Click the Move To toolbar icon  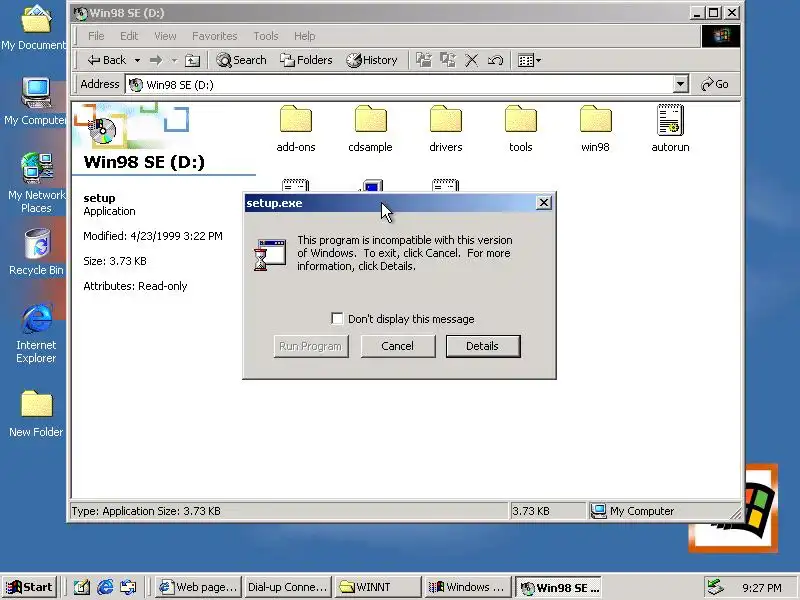tap(423, 60)
